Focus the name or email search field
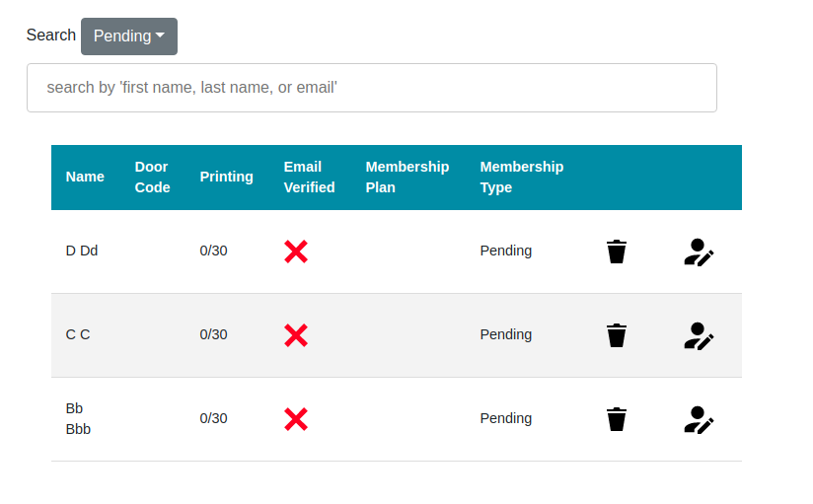 [371, 88]
